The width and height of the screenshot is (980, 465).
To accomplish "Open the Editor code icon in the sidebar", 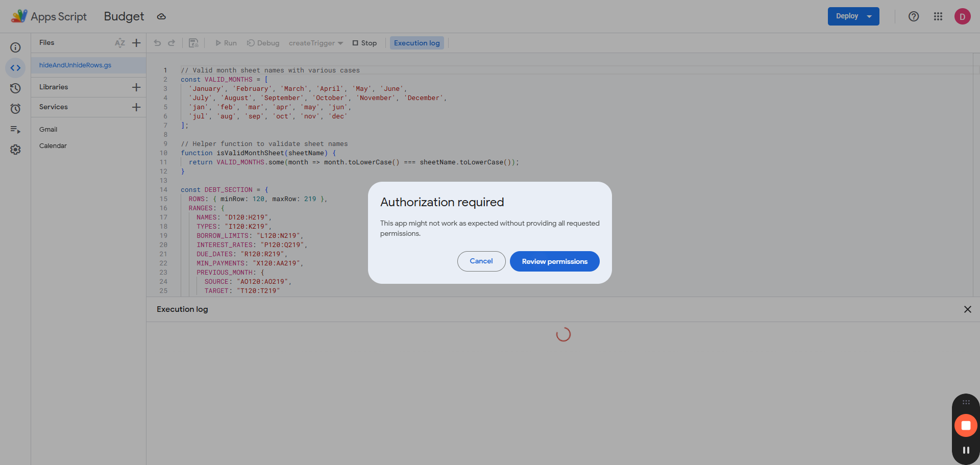I will pos(15,68).
